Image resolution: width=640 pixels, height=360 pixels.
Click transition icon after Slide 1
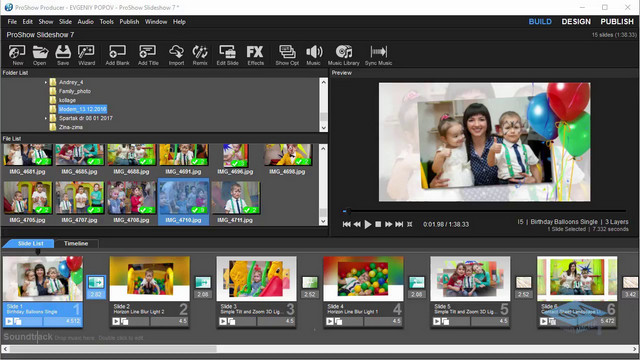pyautogui.click(x=96, y=282)
